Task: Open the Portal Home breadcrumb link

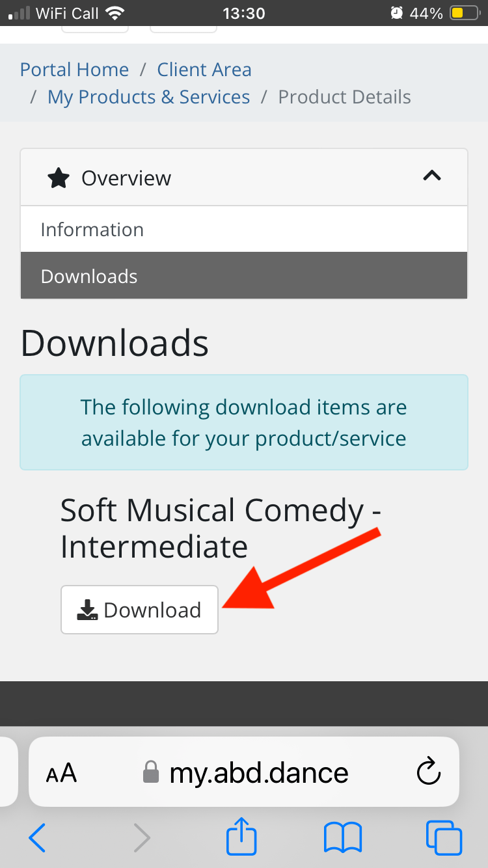Action: pos(74,70)
